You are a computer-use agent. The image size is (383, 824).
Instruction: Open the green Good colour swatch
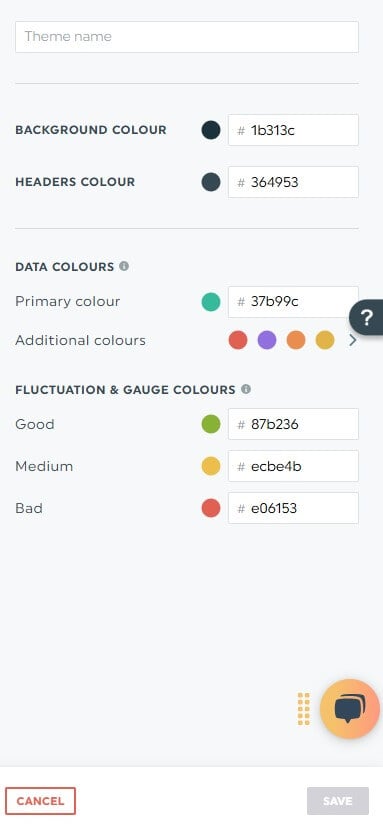tap(211, 424)
